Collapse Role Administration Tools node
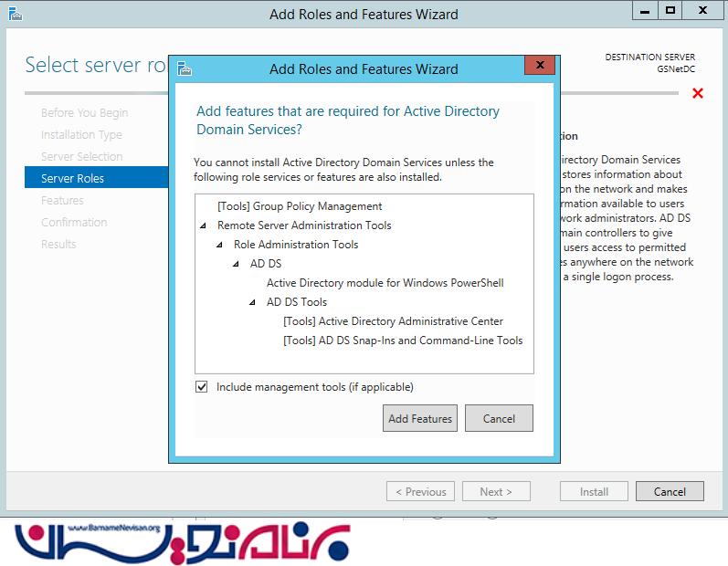This screenshot has width=728, height=566. [x=219, y=245]
